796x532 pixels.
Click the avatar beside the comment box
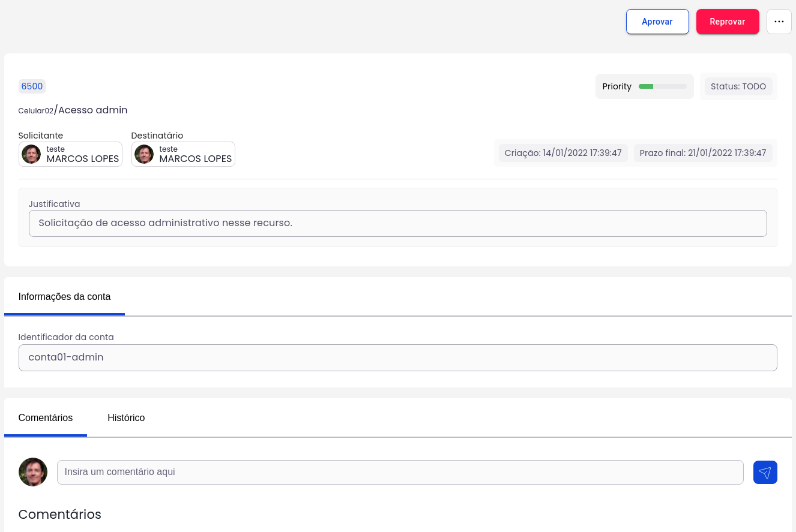click(x=33, y=472)
